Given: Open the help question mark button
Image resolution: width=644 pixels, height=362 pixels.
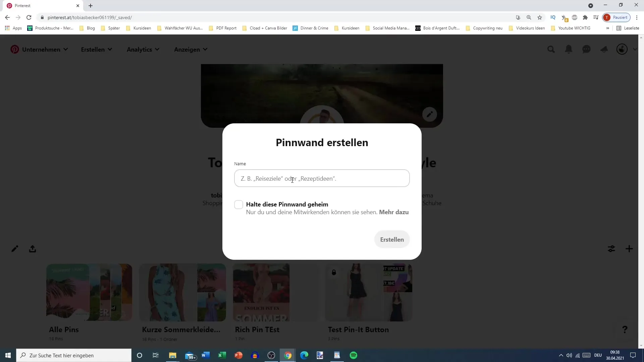Looking at the screenshot, I should tap(625, 329).
